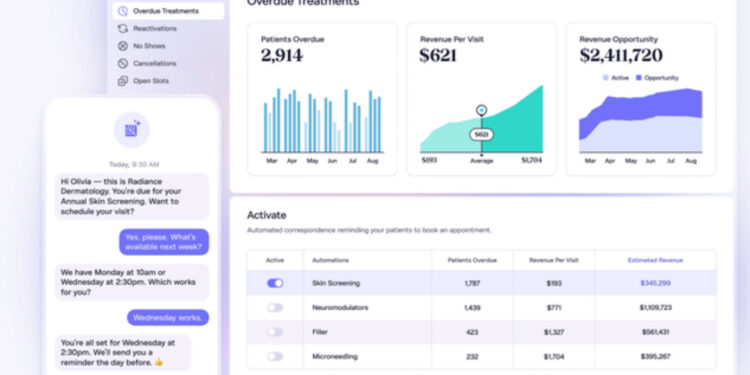
Task: Click the Overdue Treatments clock icon
Action: pos(123,11)
